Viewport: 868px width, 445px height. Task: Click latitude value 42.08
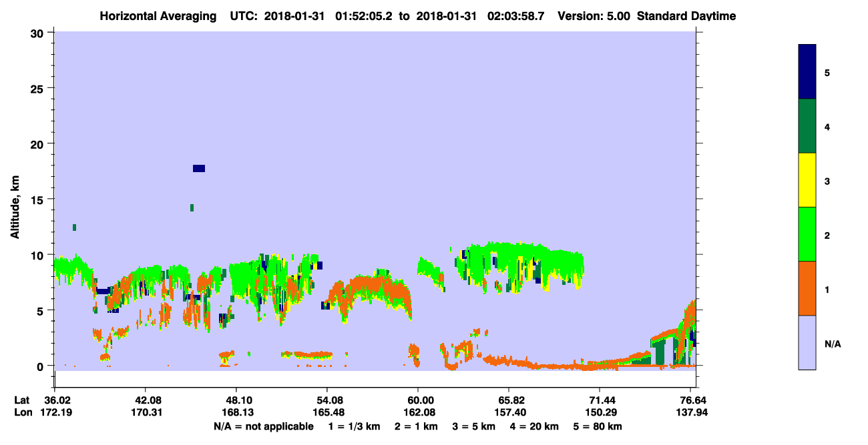click(145, 400)
